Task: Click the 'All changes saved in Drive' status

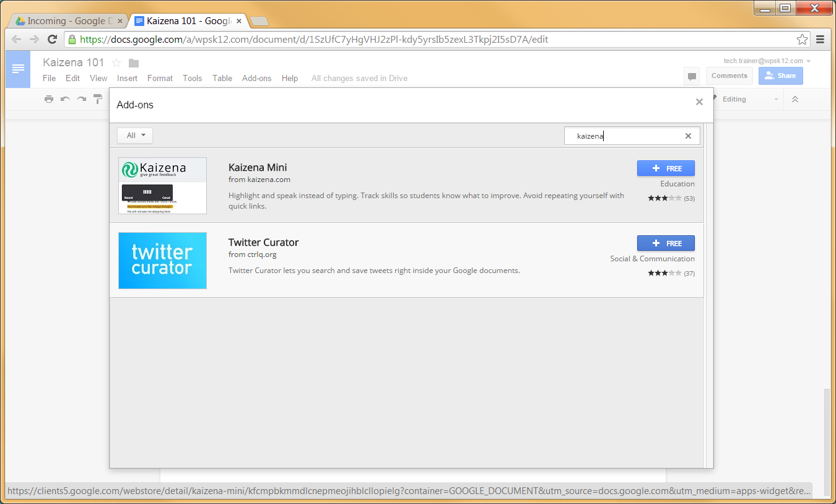Action: [359, 79]
